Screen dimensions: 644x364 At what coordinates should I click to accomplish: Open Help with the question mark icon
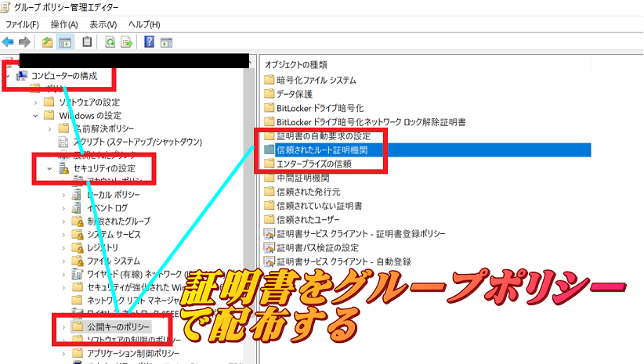point(150,41)
